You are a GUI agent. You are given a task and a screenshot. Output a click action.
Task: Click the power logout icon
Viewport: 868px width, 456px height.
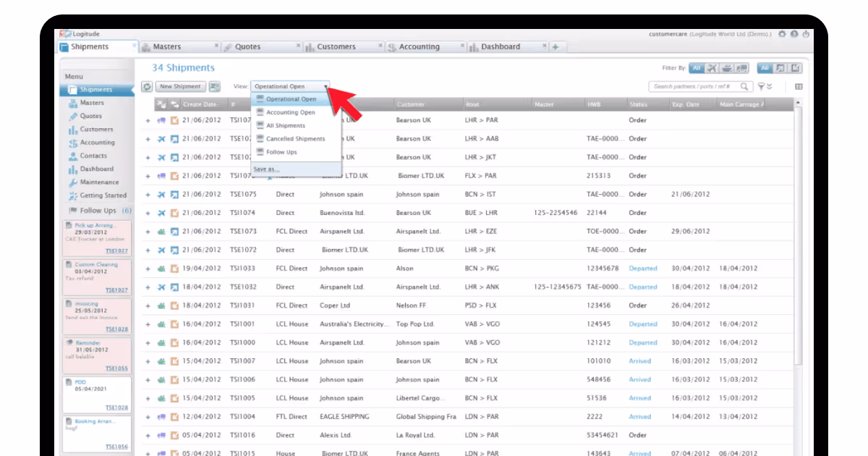pos(806,33)
